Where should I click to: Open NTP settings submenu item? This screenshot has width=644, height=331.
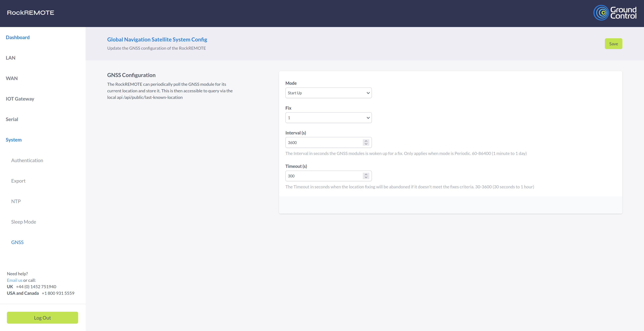click(16, 201)
